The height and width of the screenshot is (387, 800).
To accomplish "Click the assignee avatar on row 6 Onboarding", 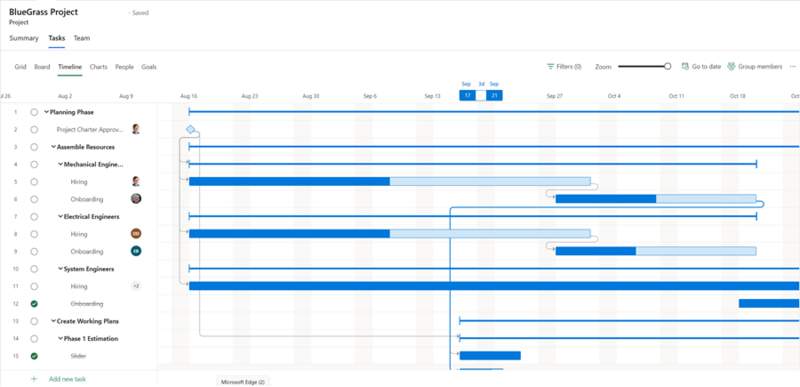I will (136, 199).
